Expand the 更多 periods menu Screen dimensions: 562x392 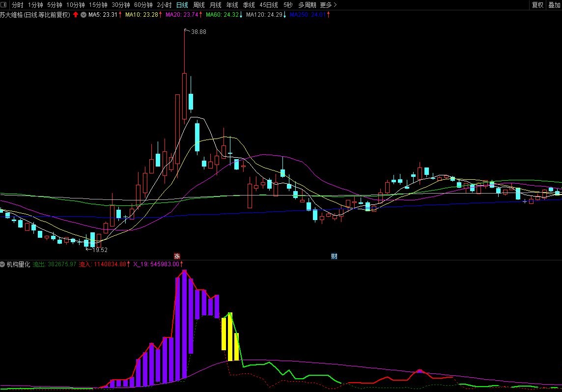point(328,5)
